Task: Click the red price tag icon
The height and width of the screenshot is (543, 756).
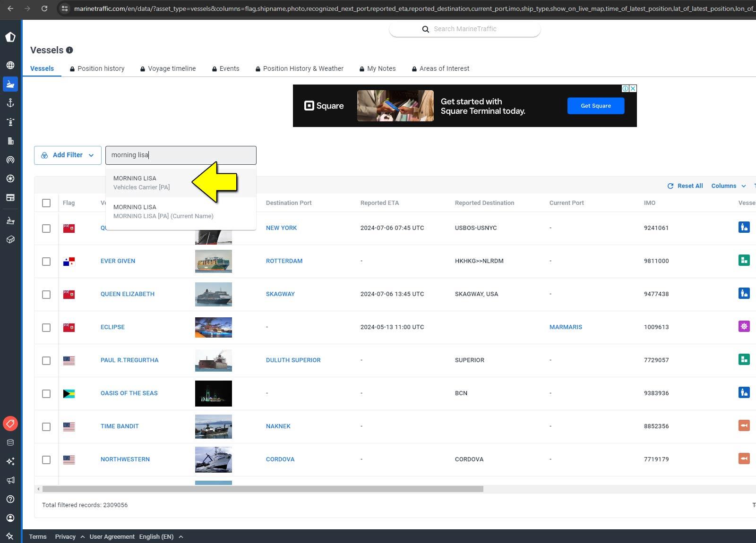Action: 10,424
